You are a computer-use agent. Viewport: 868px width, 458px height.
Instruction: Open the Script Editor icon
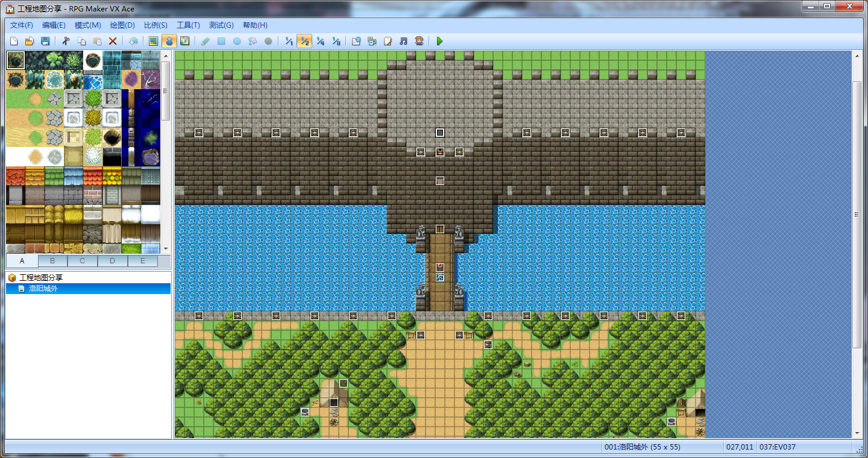388,41
